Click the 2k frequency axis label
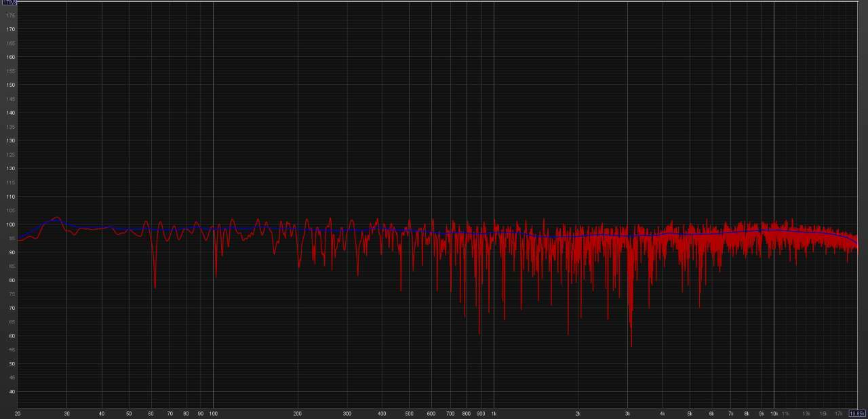This screenshot has width=868, height=419. point(578,413)
